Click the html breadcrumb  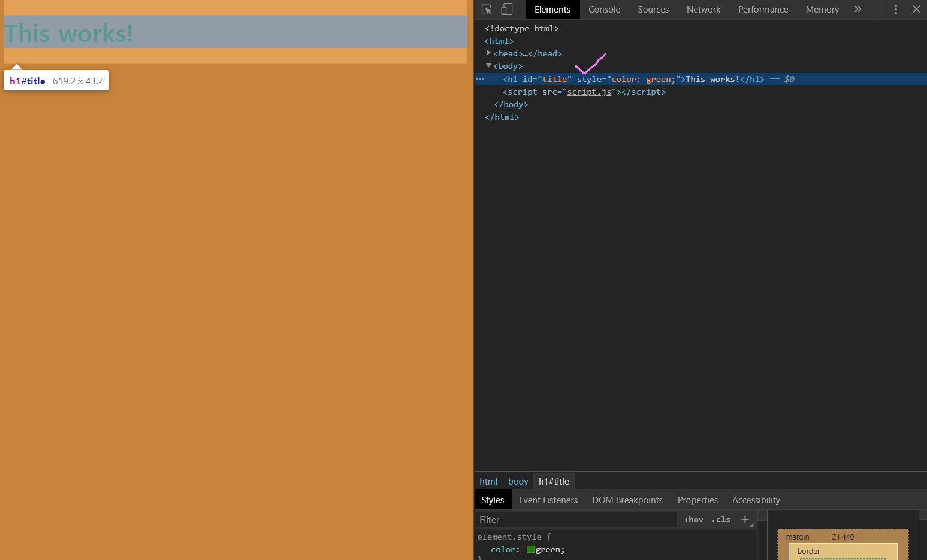488,481
